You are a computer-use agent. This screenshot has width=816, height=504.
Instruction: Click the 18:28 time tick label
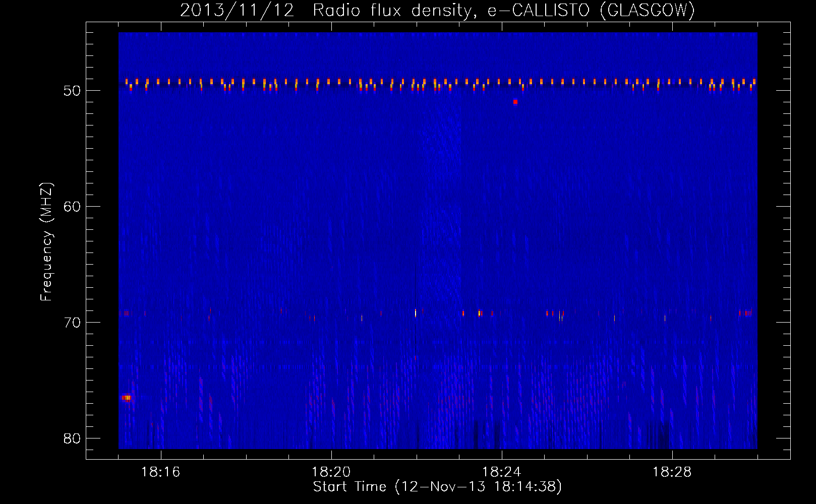(672, 472)
